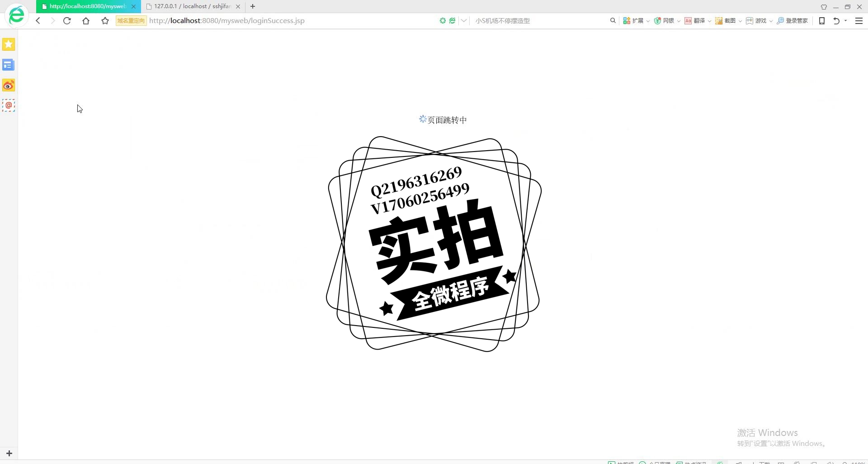This screenshot has height=464, width=868.
Task: Bookmark this page with the star icon
Action: click(x=105, y=21)
